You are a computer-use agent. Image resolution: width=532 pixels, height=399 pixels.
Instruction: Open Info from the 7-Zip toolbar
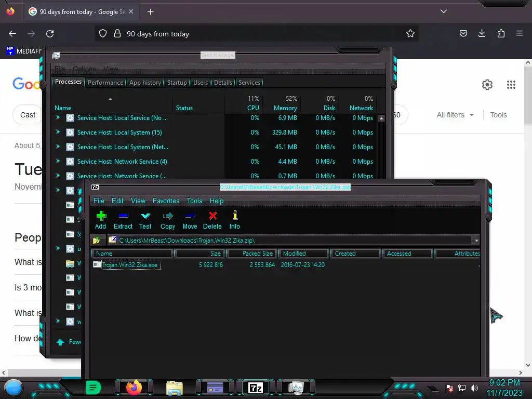(x=234, y=220)
